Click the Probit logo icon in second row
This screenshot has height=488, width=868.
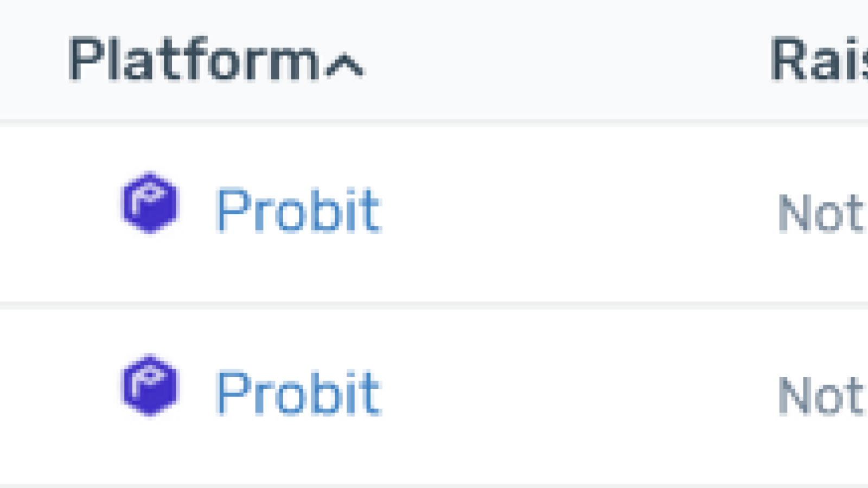click(150, 386)
